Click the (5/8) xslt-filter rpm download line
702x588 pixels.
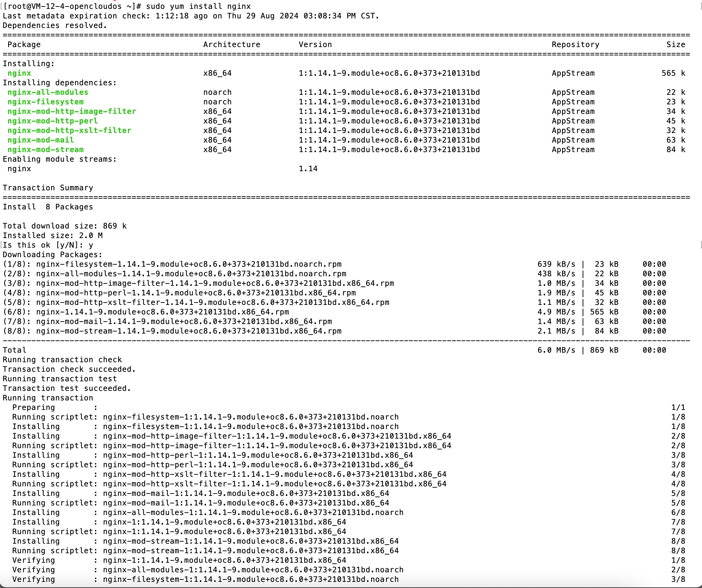pos(334,303)
